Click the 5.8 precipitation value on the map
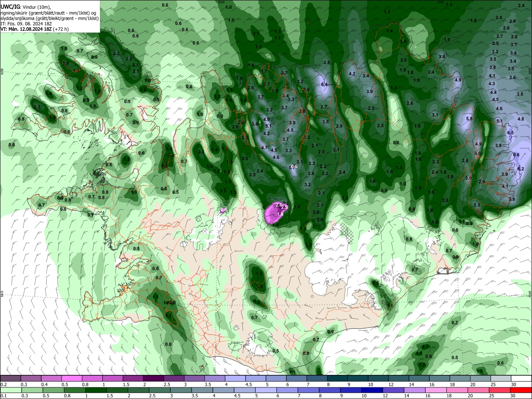 pyautogui.click(x=469, y=118)
